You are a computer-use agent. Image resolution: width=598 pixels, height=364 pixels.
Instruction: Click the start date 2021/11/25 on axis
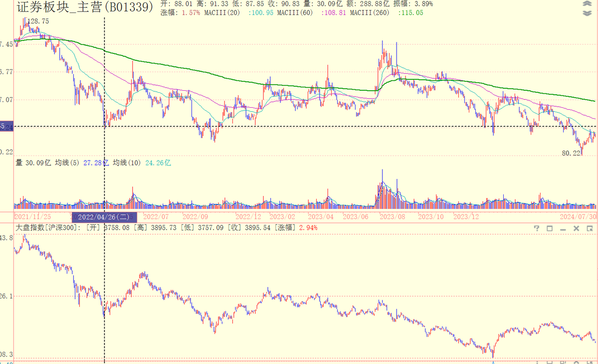(x=32, y=217)
